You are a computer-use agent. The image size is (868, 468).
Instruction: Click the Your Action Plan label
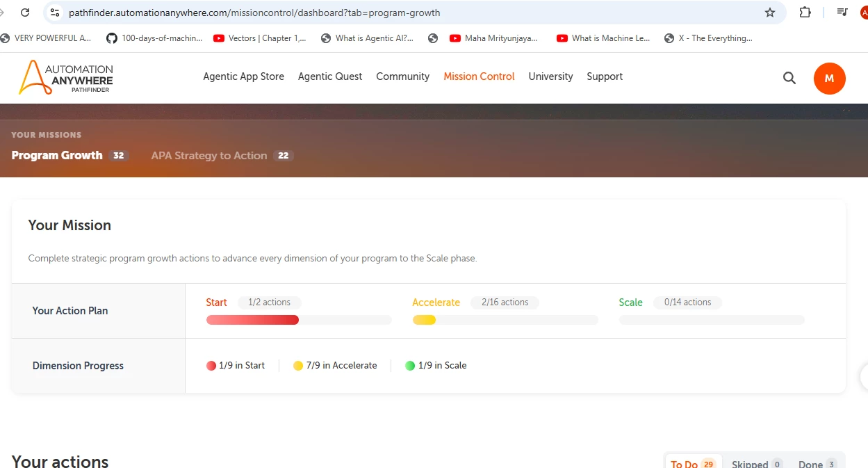click(70, 311)
